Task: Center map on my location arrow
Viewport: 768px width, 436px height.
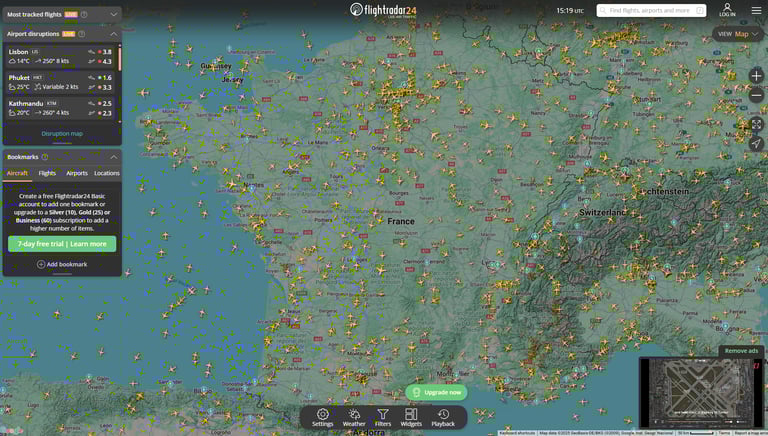Action: pos(756,144)
